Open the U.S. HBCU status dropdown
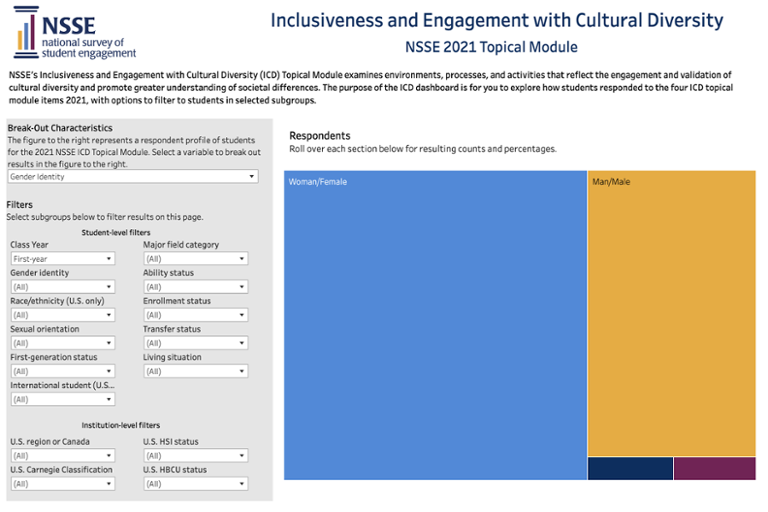Viewport: 768px width, 512px height. click(x=196, y=484)
